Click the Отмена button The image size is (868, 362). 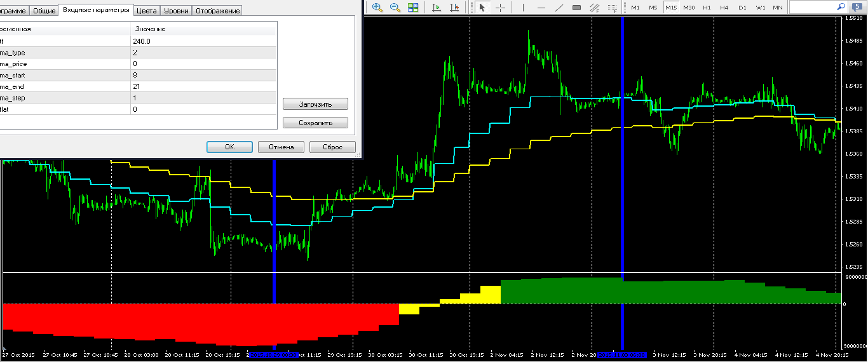(281, 147)
